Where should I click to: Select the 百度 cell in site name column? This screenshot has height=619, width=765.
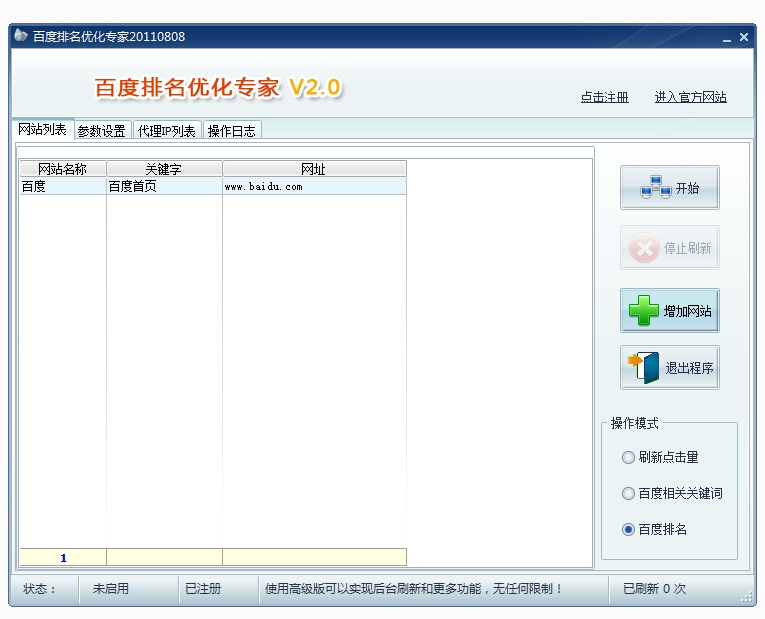coord(62,186)
